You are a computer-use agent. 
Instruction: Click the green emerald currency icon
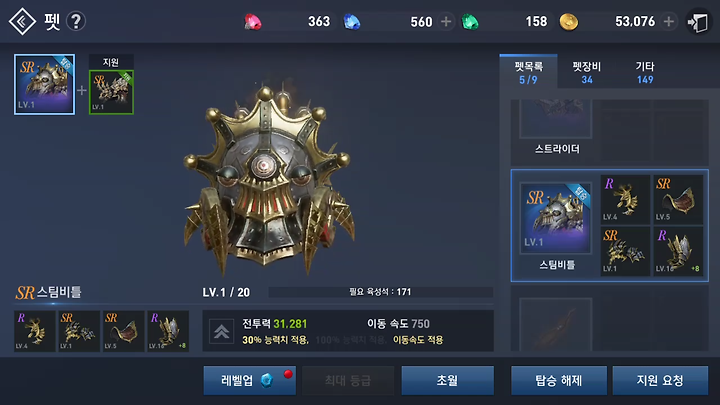click(x=470, y=22)
